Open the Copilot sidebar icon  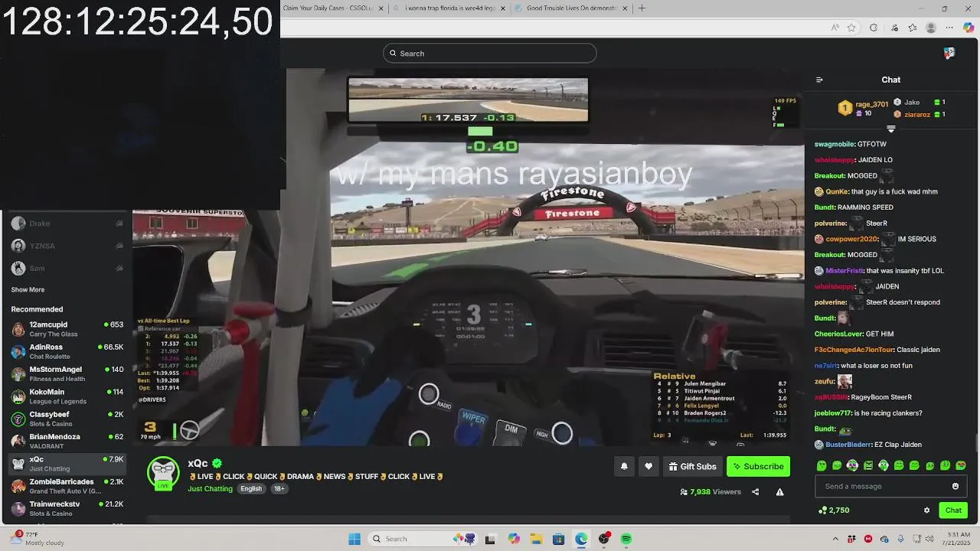tap(969, 28)
